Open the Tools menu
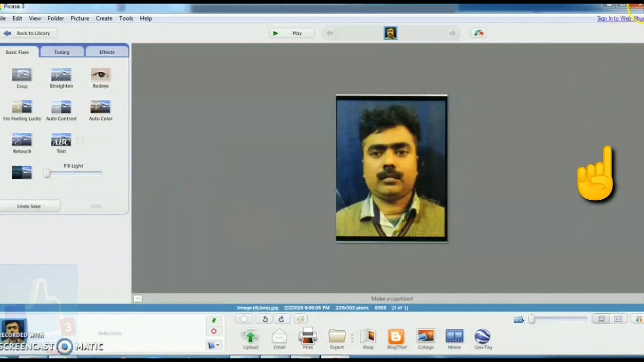 pos(126,18)
